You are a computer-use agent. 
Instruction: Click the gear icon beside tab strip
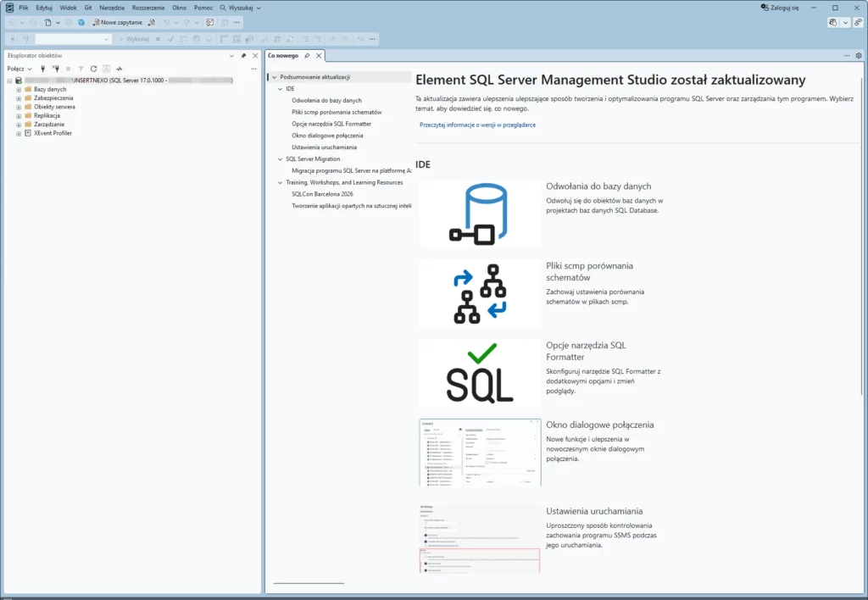[x=859, y=55]
